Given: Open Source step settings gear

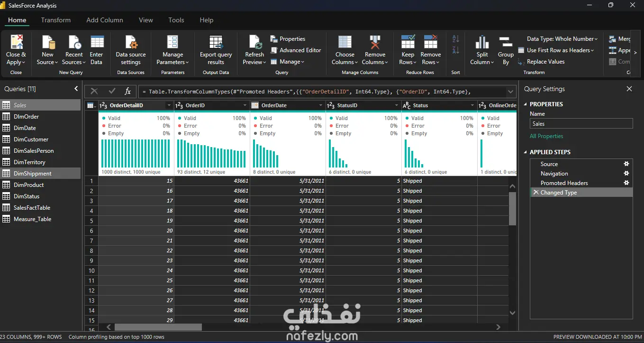Looking at the screenshot, I should pyautogui.click(x=626, y=164).
